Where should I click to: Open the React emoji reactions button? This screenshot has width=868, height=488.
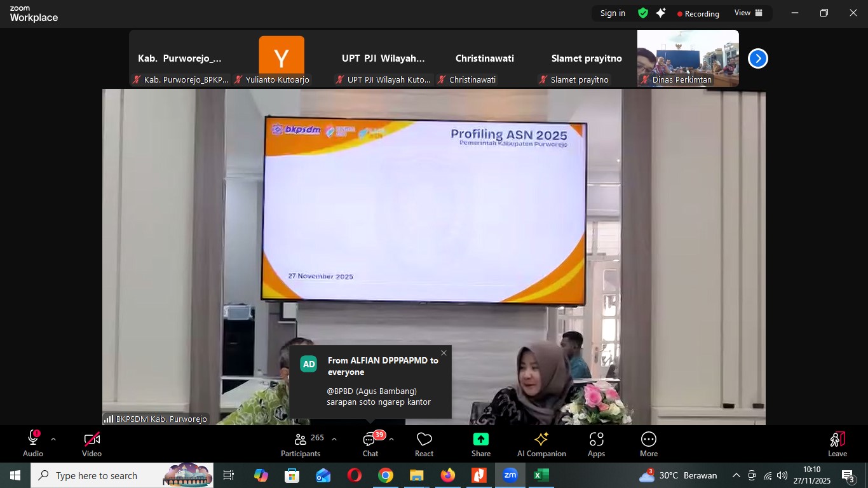424,444
